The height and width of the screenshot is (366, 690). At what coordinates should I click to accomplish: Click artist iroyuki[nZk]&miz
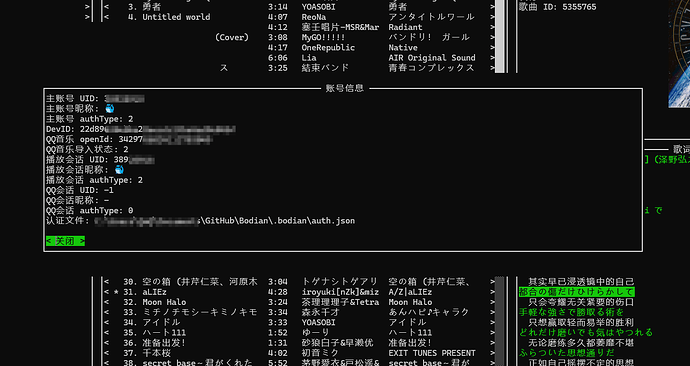[340, 292]
